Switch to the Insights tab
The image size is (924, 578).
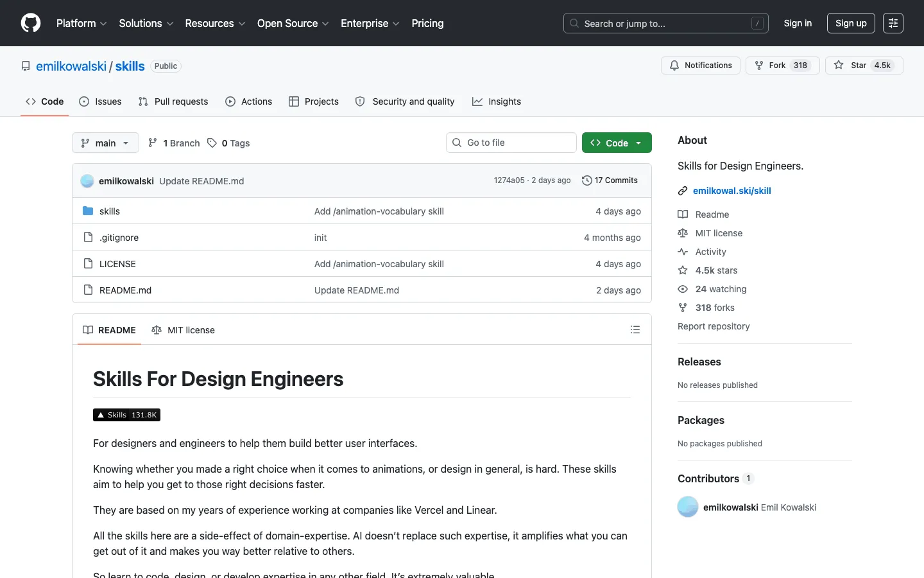[x=497, y=101]
